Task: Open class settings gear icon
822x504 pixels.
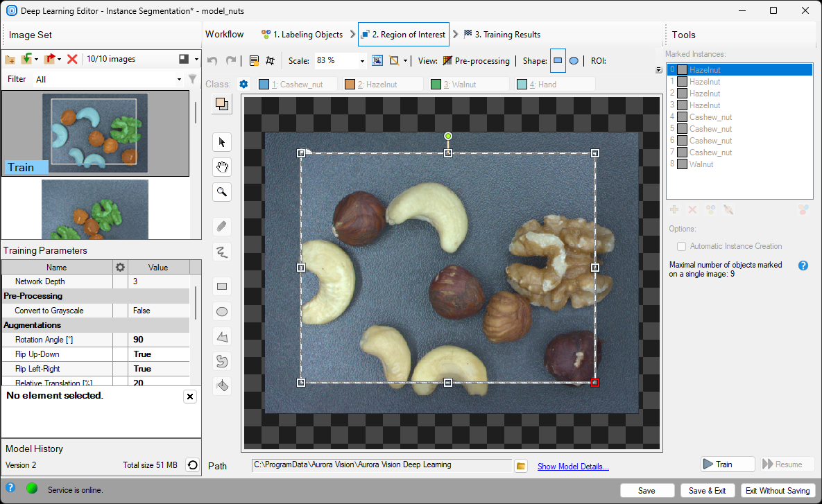Action: click(243, 85)
